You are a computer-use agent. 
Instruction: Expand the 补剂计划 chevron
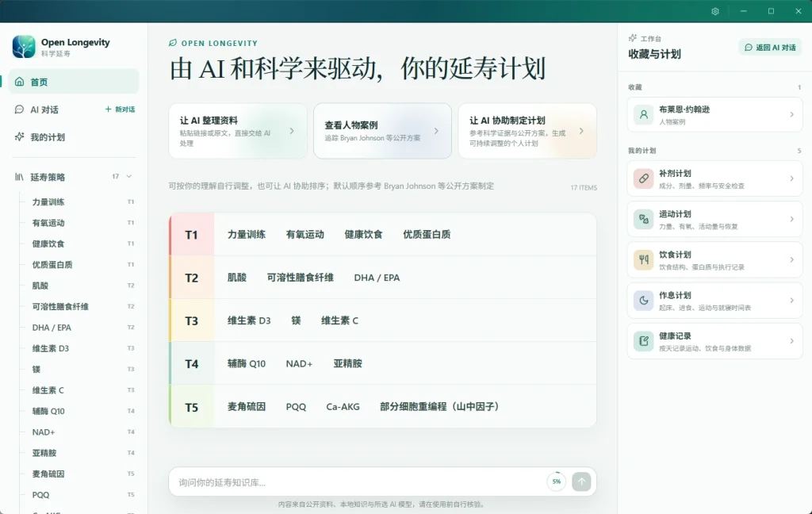(x=792, y=178)
